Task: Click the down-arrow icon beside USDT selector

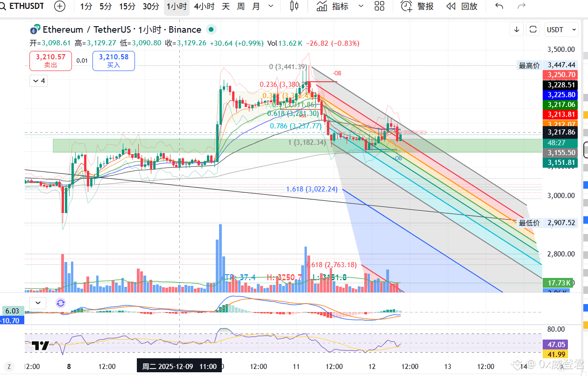Action: click(x=517, y=29)
